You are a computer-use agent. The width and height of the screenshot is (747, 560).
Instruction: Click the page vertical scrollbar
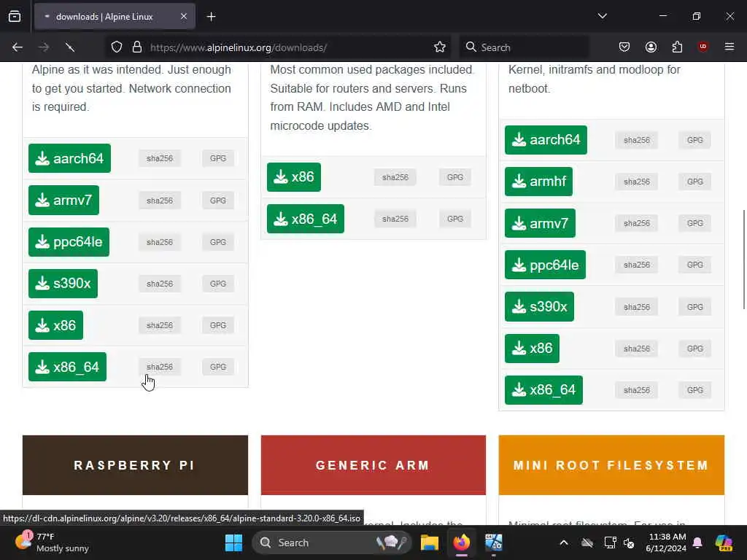pos(744,260)
